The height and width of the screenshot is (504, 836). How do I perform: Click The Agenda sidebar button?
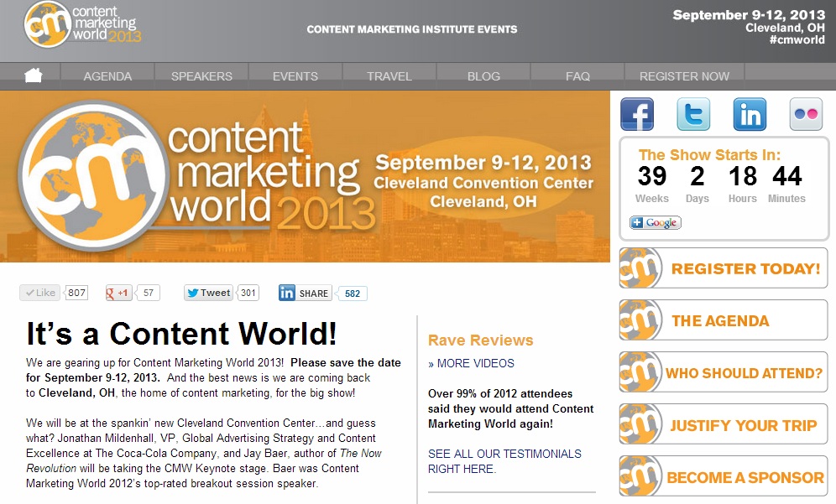724,320
